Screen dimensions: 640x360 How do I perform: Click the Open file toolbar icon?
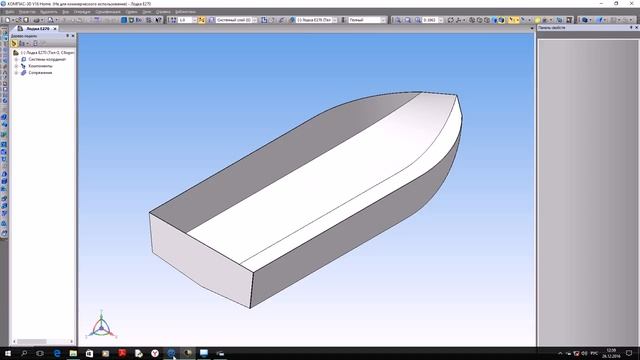19,20
